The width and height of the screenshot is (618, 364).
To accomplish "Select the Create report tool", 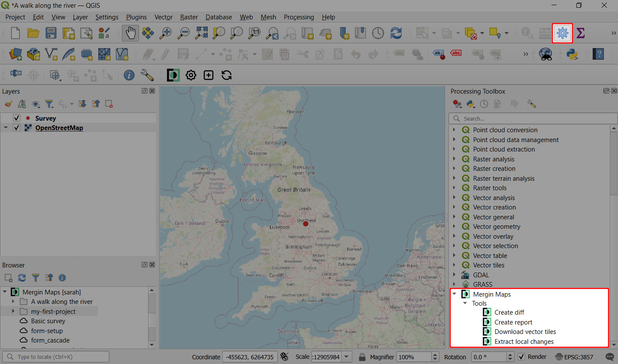I will [x=513, y=322].
